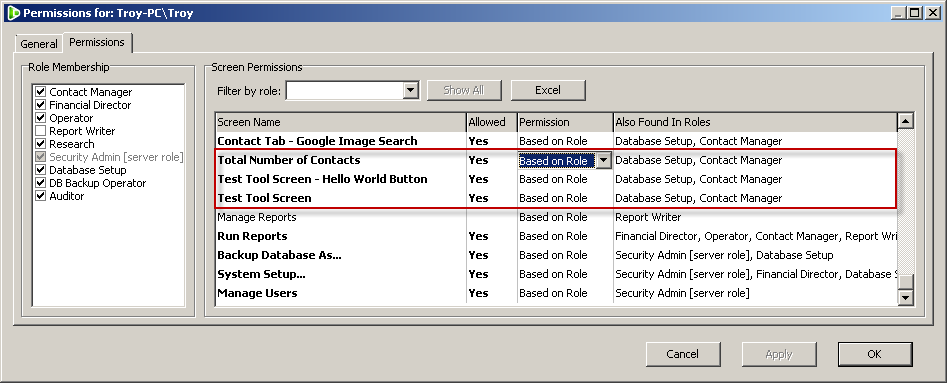Uncheck the Database Setup role
The width and height of the screenshot is (947, 383).
point(40,170)
